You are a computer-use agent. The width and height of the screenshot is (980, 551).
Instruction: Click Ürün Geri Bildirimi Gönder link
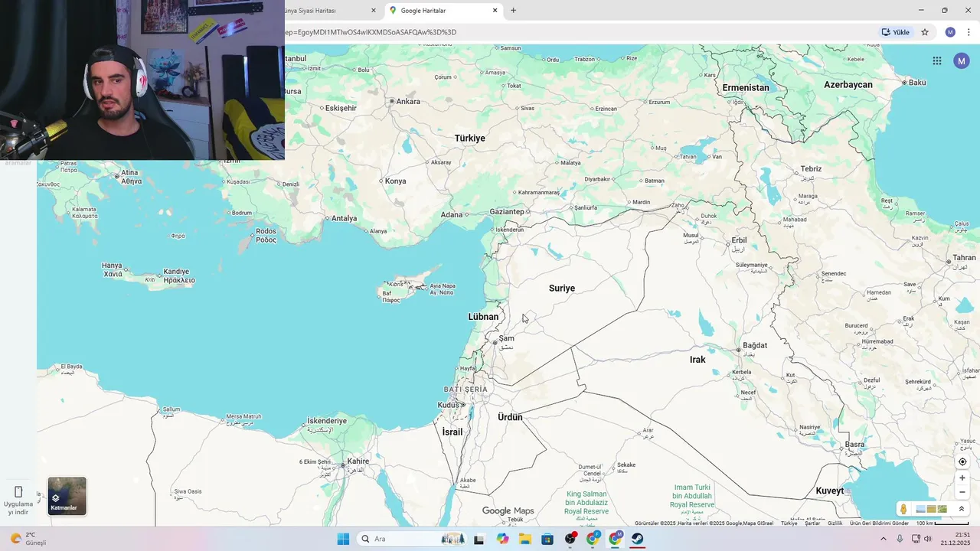point(879,523)
